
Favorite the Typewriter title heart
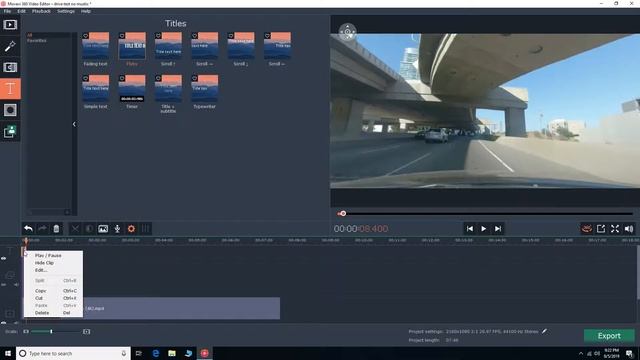(194, 78)
